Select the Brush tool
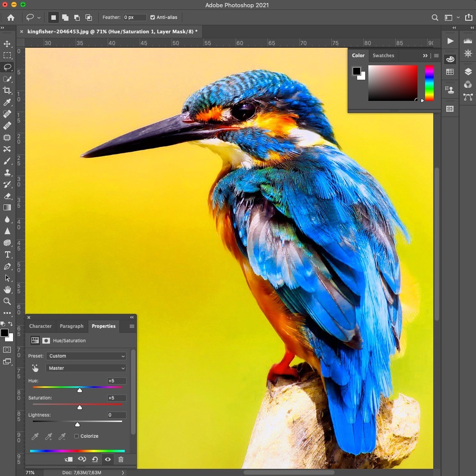The width and height of the screenshot is (476, 476). [7, 161]
